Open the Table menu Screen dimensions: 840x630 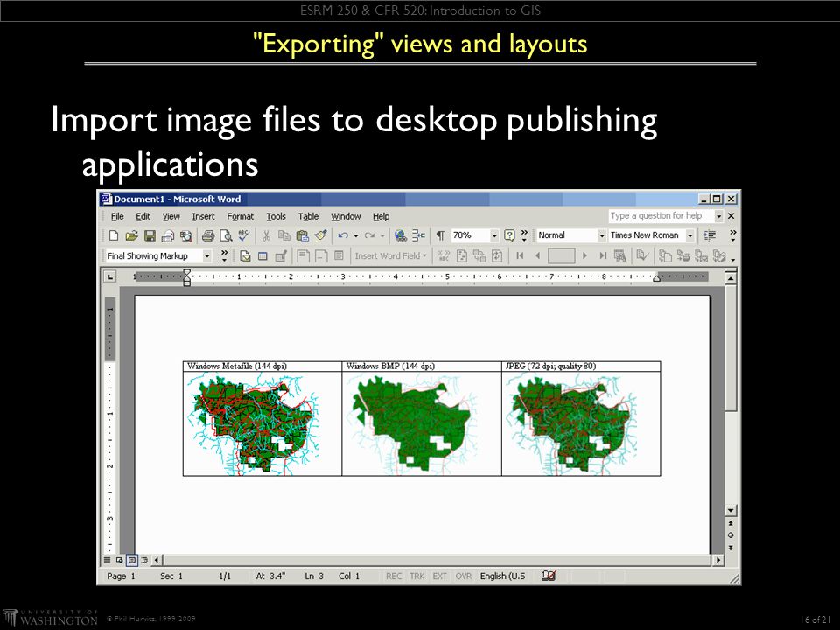click(309, 216)
